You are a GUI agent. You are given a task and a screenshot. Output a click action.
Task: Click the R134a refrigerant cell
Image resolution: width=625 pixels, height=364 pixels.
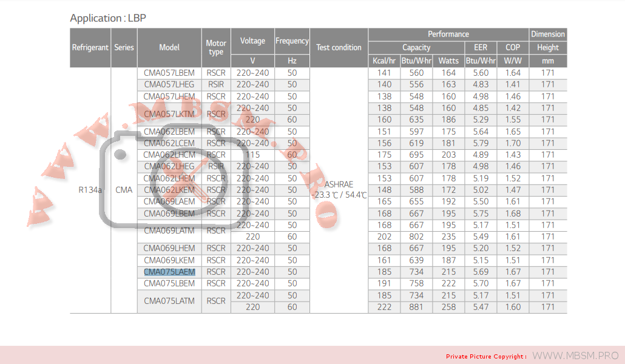pos(90,190)
